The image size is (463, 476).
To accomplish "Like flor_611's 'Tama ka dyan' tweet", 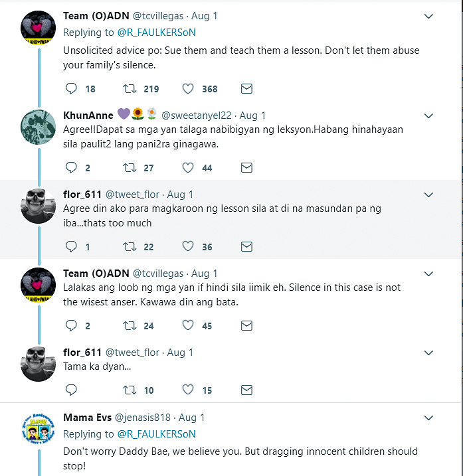I will [188, 390].
